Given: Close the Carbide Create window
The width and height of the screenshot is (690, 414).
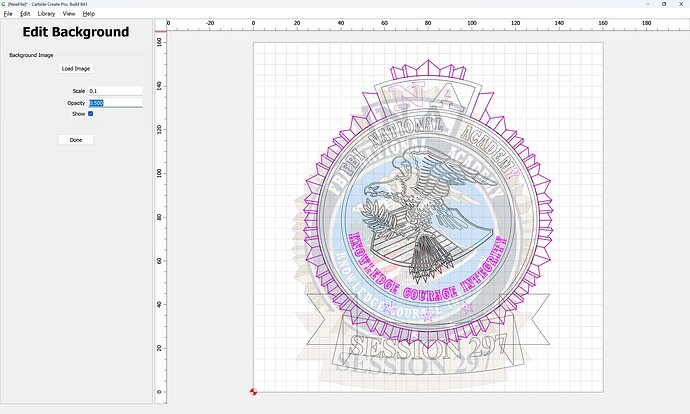Looking at the screenshot, I should (681, 4).
